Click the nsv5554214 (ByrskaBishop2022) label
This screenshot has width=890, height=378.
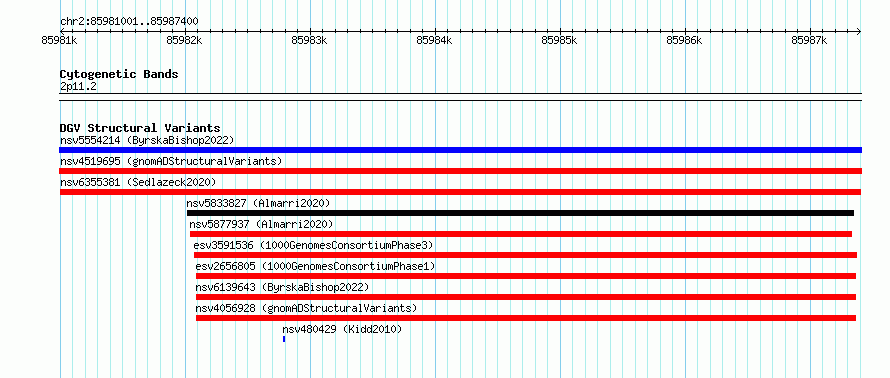pyautogui.click(x=147, y=140)
